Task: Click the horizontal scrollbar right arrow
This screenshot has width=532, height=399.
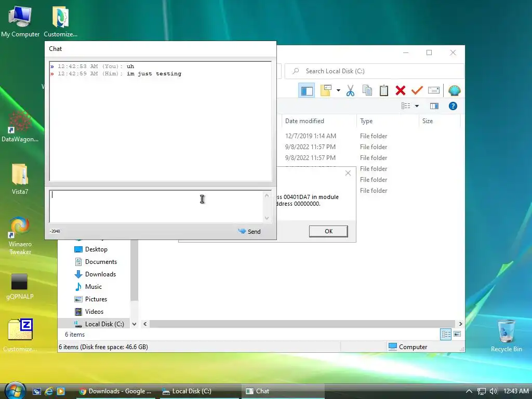Action: pos(460,324)
